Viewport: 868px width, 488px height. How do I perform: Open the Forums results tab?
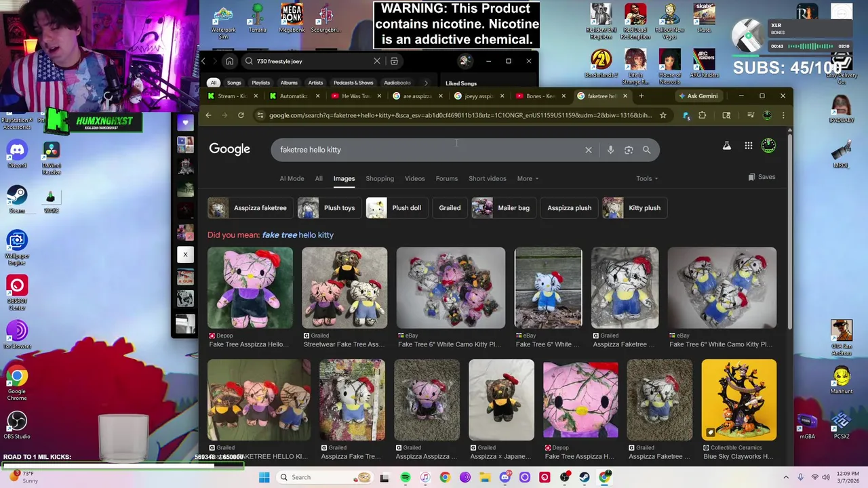(x=447, y=179)
